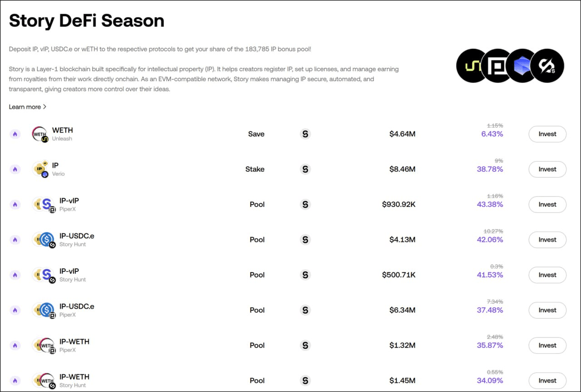Invest in the IP-vIP PiperX pool
581x392 pixels.
click(x=547, y=205)
